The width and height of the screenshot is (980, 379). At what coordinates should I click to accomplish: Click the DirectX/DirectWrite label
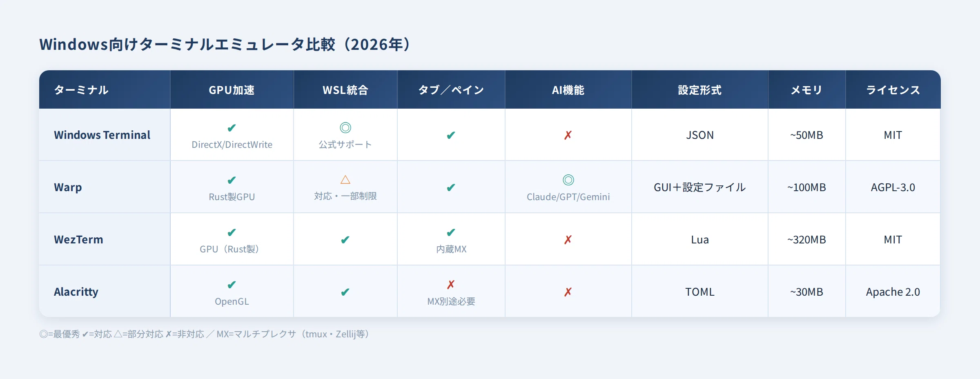[232, 145]
